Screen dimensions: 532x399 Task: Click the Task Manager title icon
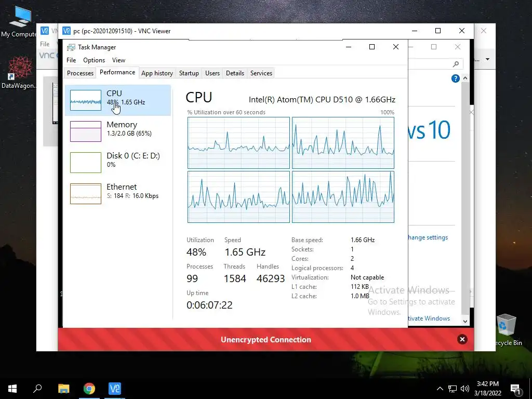(x=71, y=47)
